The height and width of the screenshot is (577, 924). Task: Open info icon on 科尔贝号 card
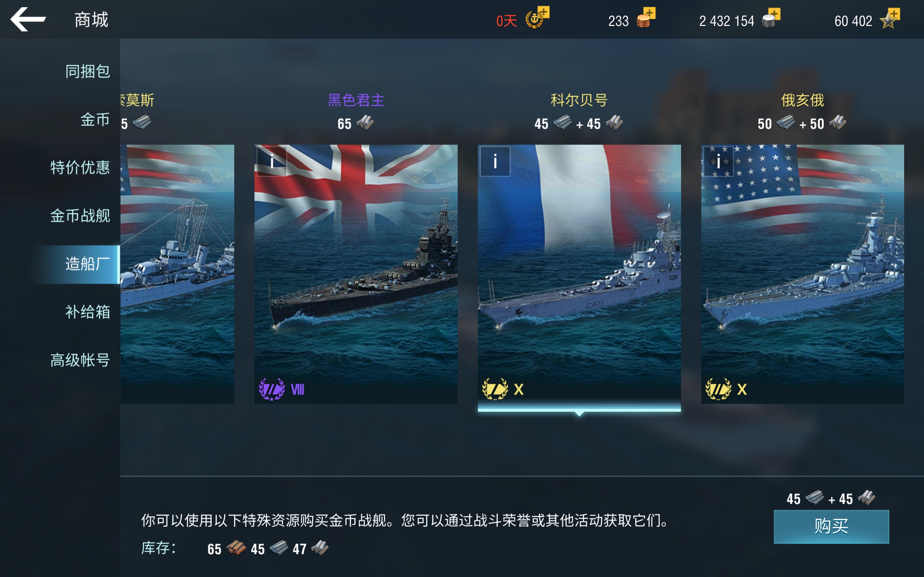point(495,162)
